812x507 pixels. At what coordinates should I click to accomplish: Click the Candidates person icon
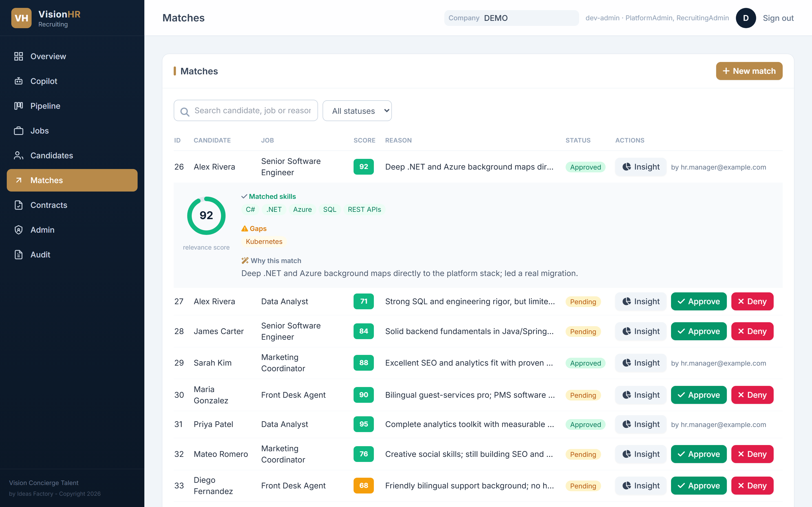[x=18, y=155]
